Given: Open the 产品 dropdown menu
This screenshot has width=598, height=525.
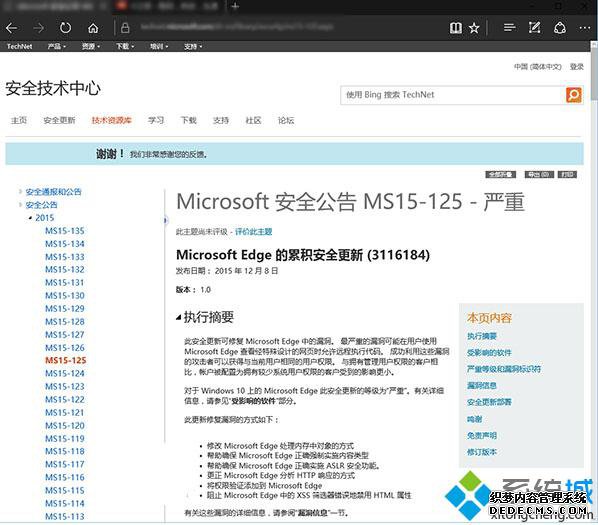Looking at the screenshot, I should point(56,47).
